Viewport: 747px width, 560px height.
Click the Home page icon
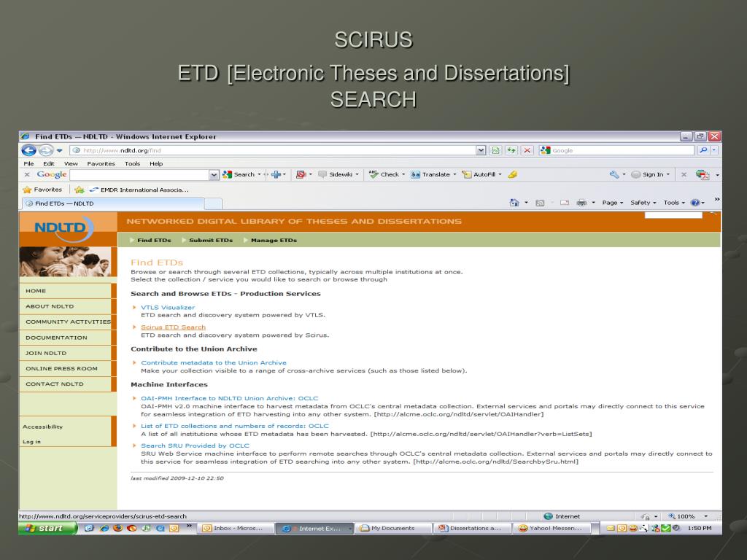coord(514,203)
